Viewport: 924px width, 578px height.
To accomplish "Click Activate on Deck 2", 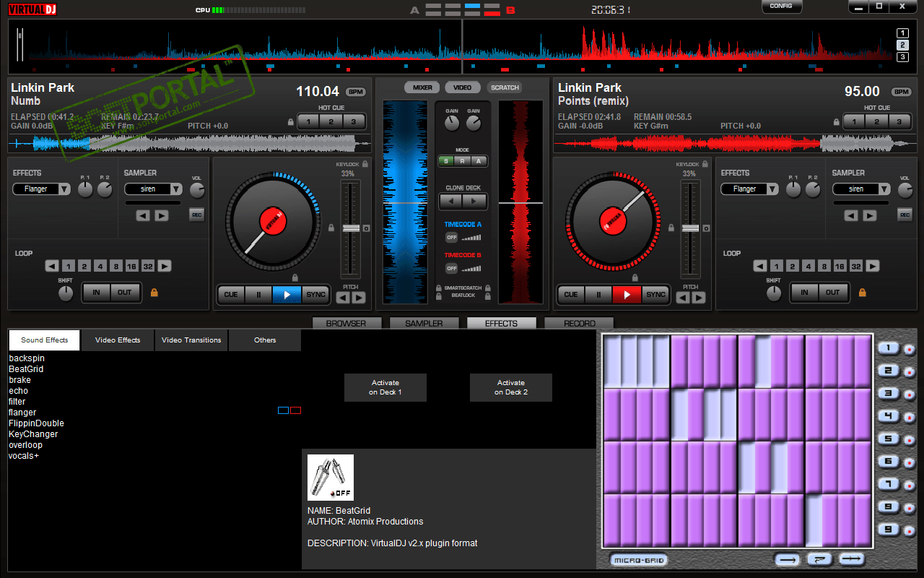I will [511, 387].
